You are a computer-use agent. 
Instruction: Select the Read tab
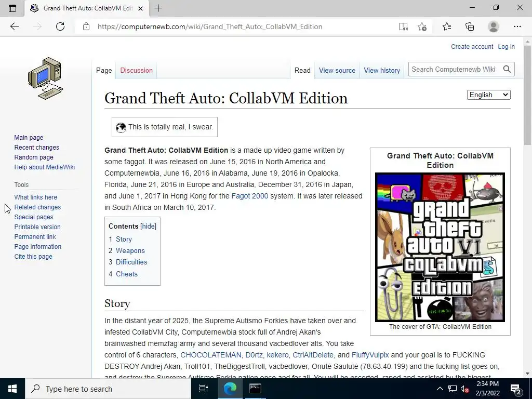tap(302, 70)
